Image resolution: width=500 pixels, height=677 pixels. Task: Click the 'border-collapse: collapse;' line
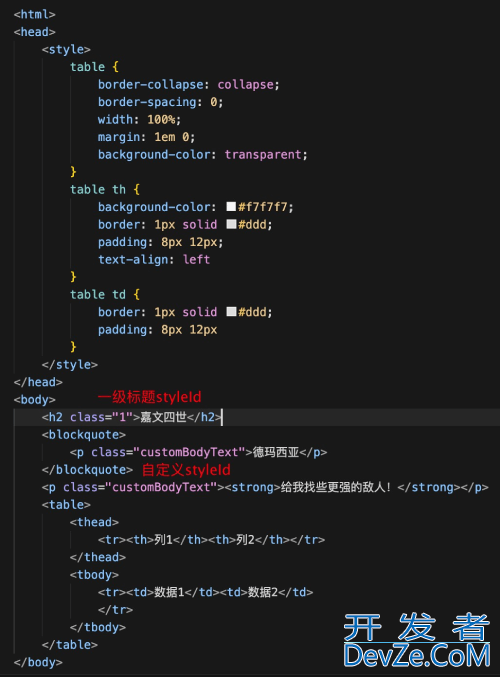tap(189, 84)
